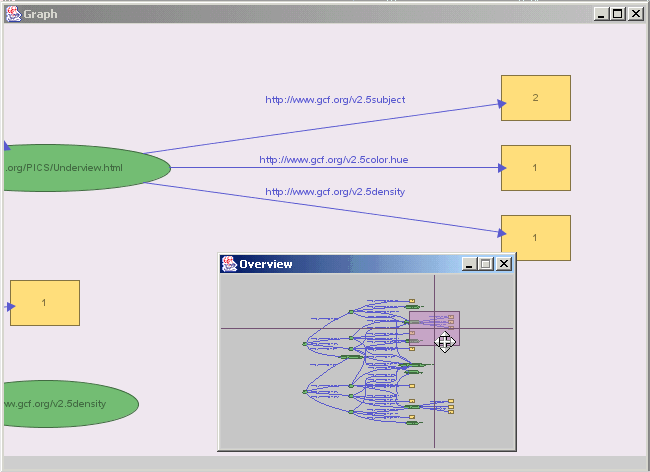
Task: Select the yellow node beside color.hue edge
Action: coord(535,168)
